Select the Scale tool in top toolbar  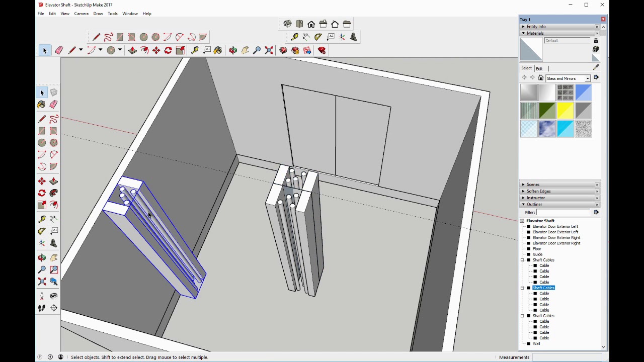coord(180,50)
